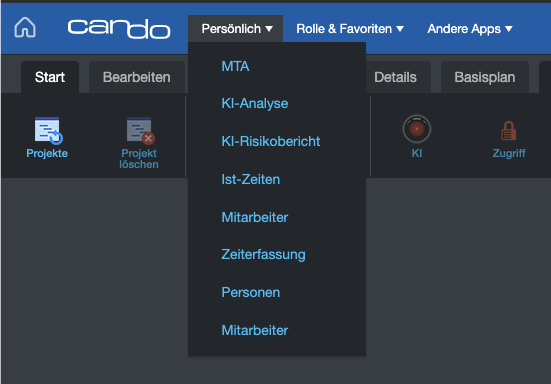The width and height of the screenshot is (551, 384).
Task: Switch to the Basisplan tab
Action: click(485, 77)
